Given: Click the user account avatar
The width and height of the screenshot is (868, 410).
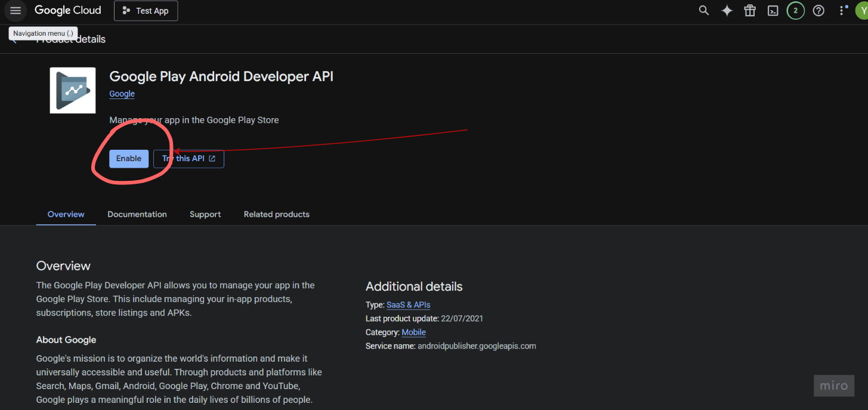Looking at the screenshot, I should point(861,11).
